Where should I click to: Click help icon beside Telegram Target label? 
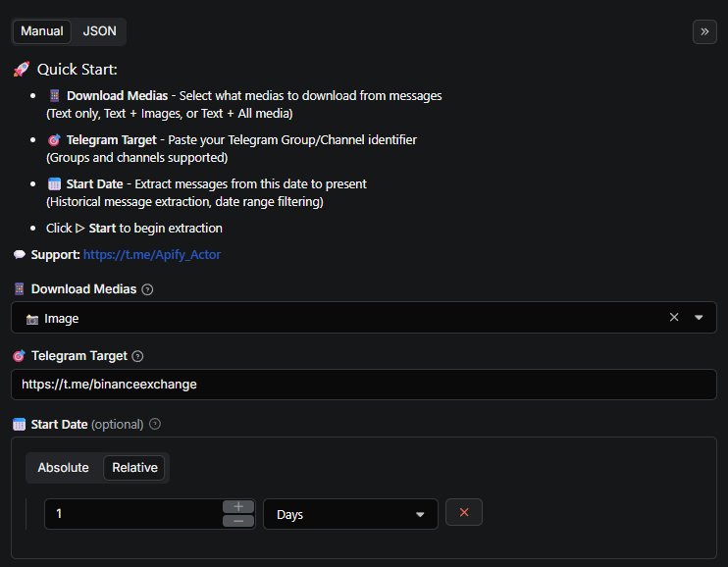(x=138, y=356)
